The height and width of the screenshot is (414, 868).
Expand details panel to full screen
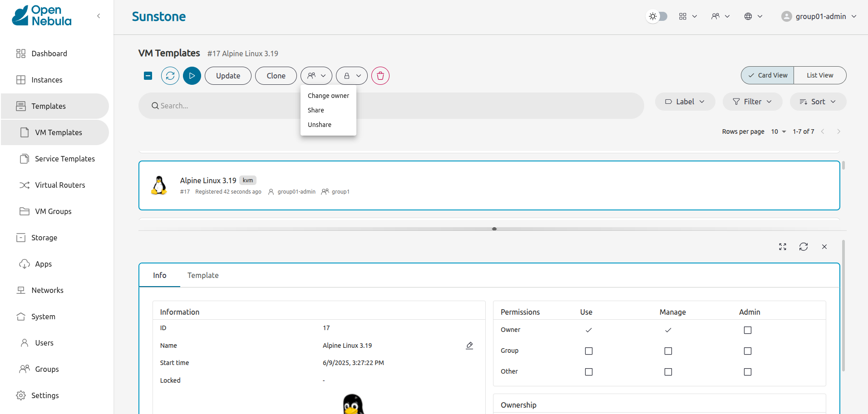783,247
